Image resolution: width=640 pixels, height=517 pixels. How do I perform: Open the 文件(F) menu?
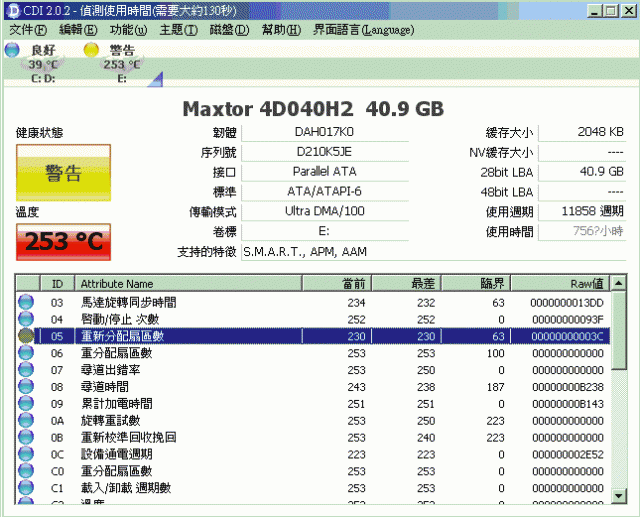click(x=28, y=30)
